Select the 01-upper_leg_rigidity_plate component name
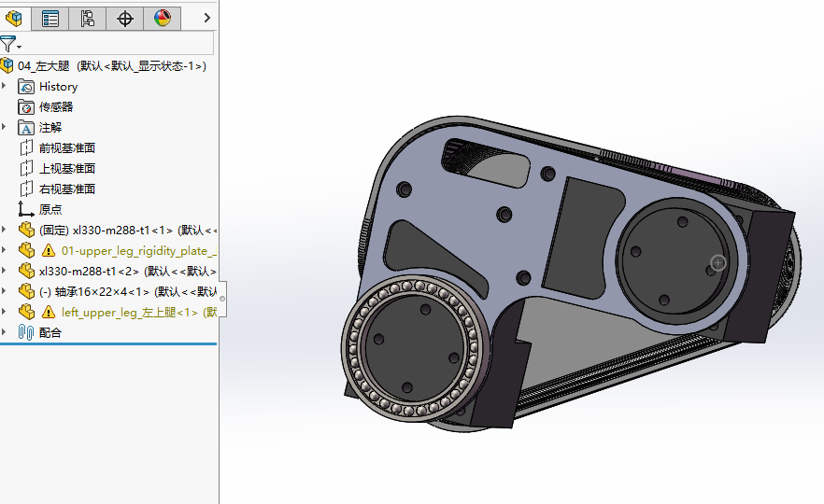This screenshot has height=504, width=824. pos(138,251)
